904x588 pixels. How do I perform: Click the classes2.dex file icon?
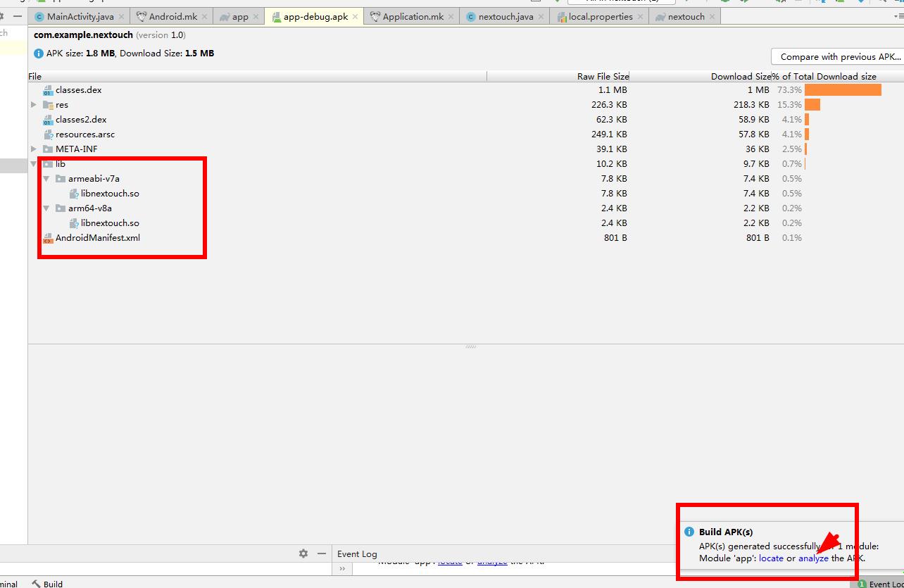click(49, 119)
